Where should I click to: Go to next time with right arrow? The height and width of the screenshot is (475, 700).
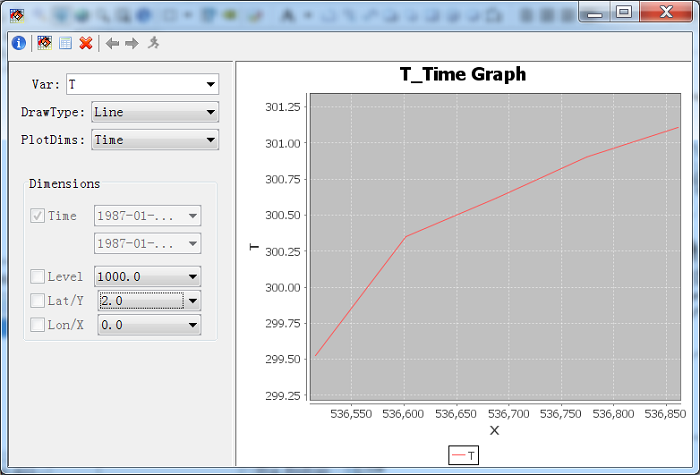(x=132, y=43)
